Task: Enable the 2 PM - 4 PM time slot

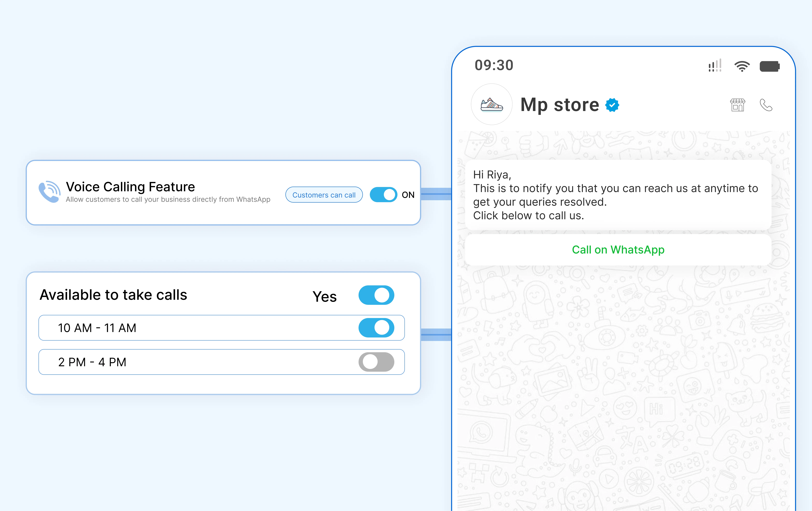Action: pyautogui.click(x=376, y=362)
